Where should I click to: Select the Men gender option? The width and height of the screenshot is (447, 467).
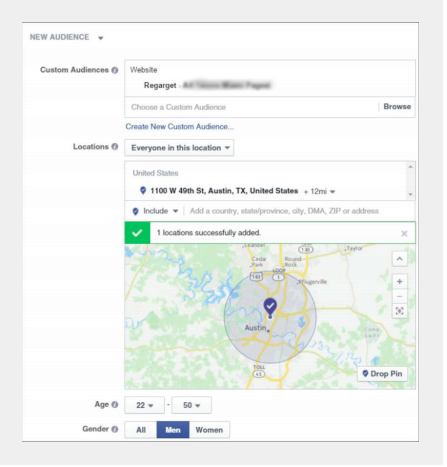coord(173,430)
